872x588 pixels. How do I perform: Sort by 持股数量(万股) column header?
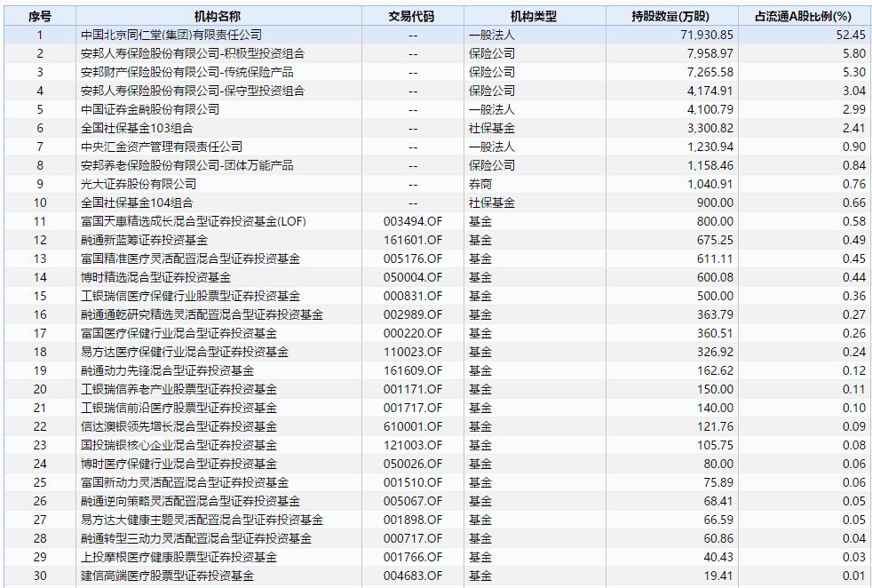671,17
